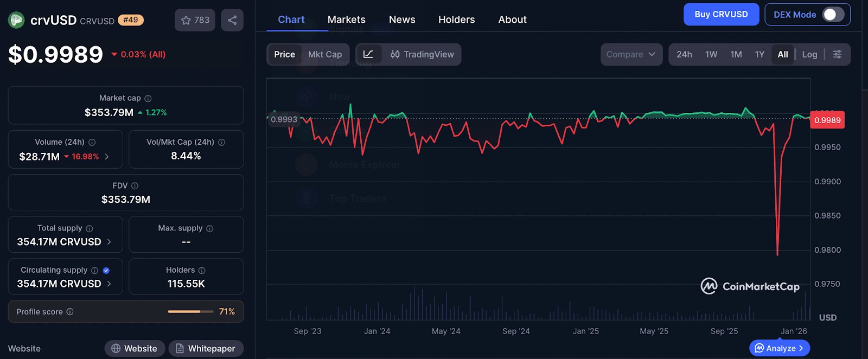The height and width of the screenshot is (359, 868).
Task: Set chart range to All
Action: (x=783, y=54)
